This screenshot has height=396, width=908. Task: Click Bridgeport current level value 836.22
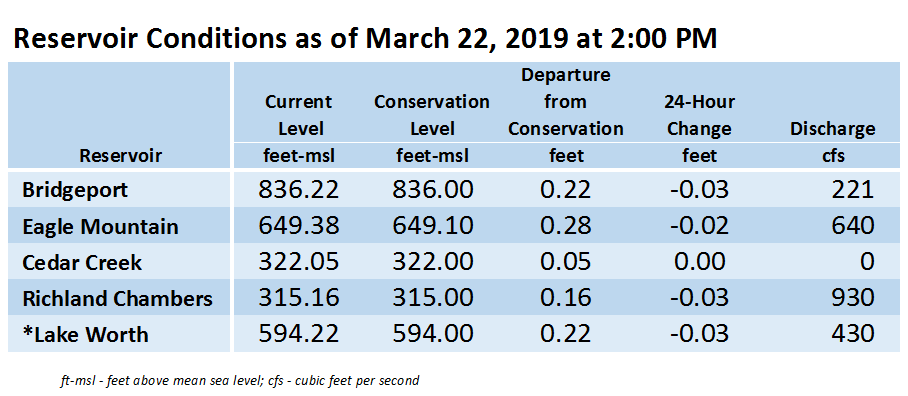tap(298, 190)
